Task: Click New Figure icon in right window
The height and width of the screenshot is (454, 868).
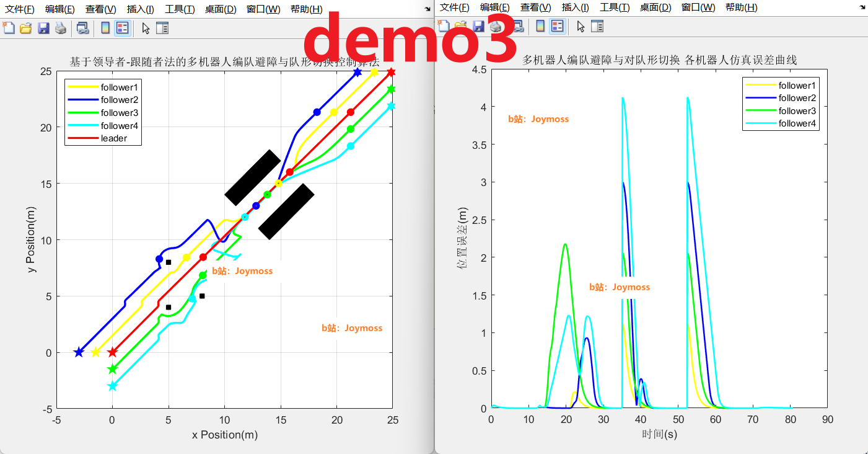Action: (443, 26)
